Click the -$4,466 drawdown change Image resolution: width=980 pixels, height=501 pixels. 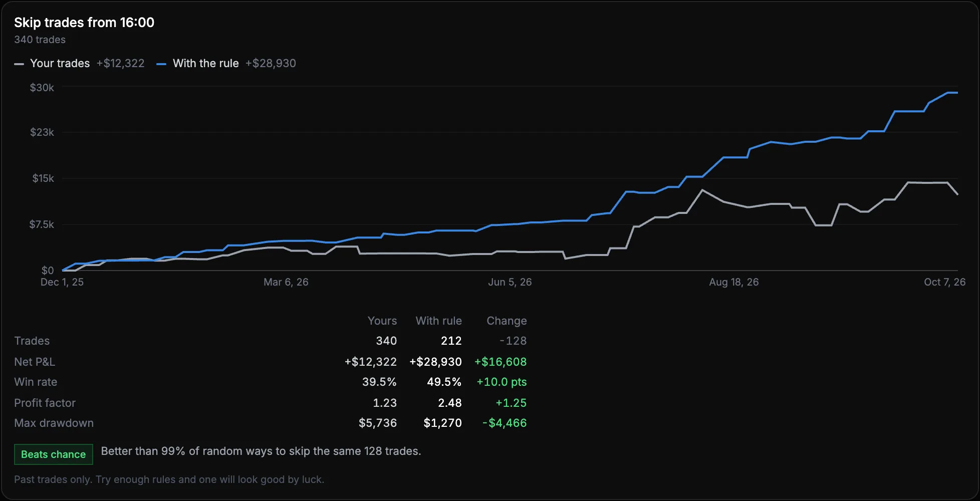505,423
